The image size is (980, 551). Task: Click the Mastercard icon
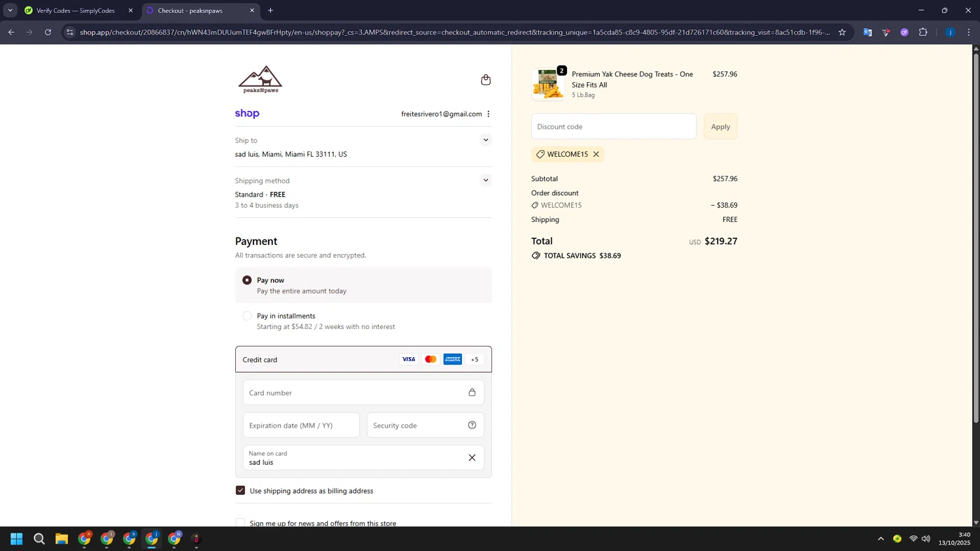(431, 359)
